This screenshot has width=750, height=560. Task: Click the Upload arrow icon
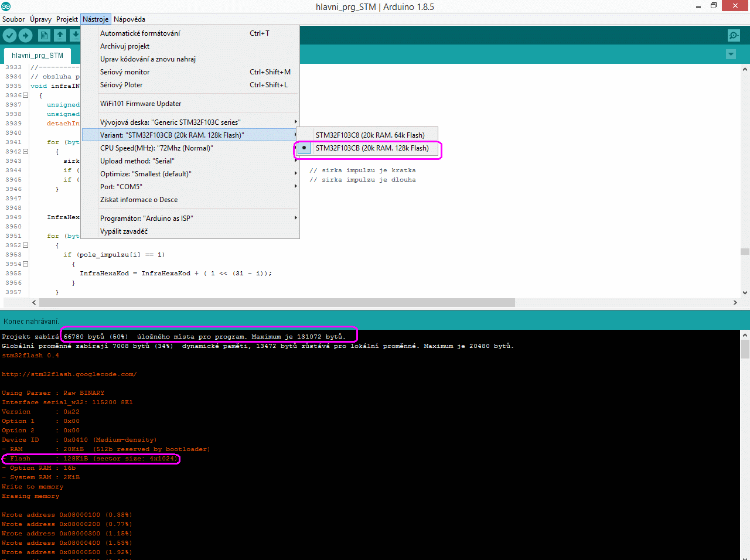coord(25,36)
